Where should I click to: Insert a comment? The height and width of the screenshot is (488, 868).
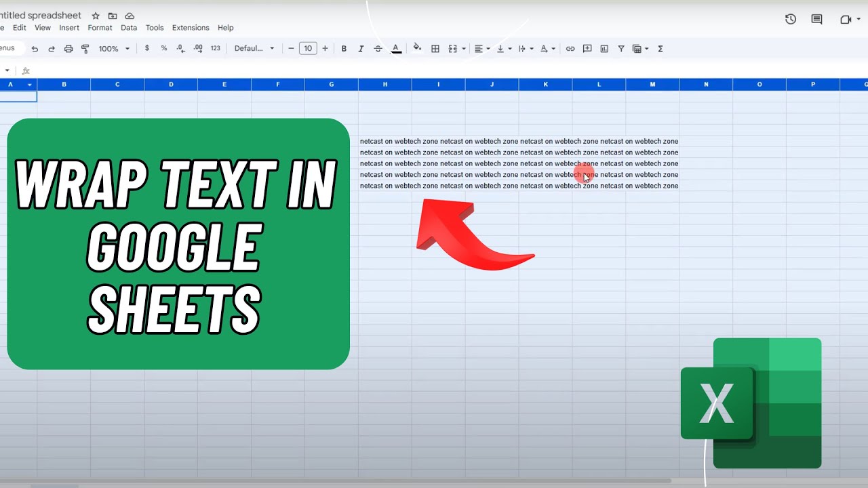pyautogui.click(x=587, y=49)
